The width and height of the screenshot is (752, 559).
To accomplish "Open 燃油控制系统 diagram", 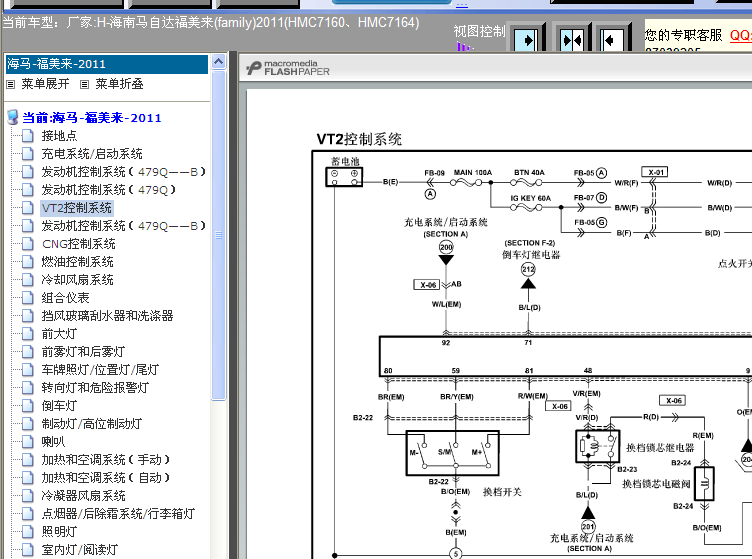I will [x=77, y=262].
